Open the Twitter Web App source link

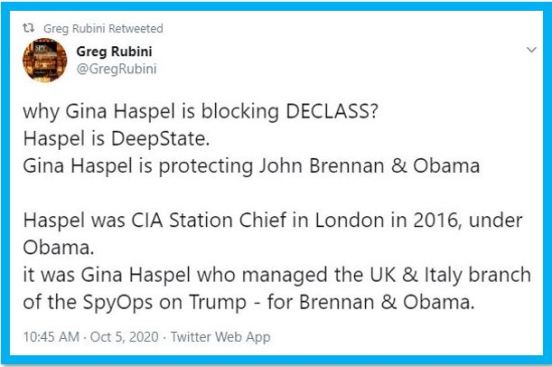pos(220,337)
